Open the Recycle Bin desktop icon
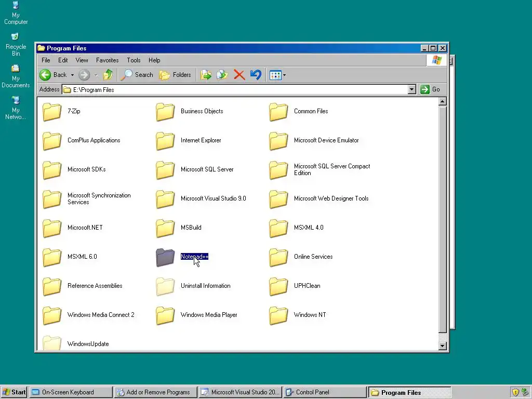 coord(16,45)
